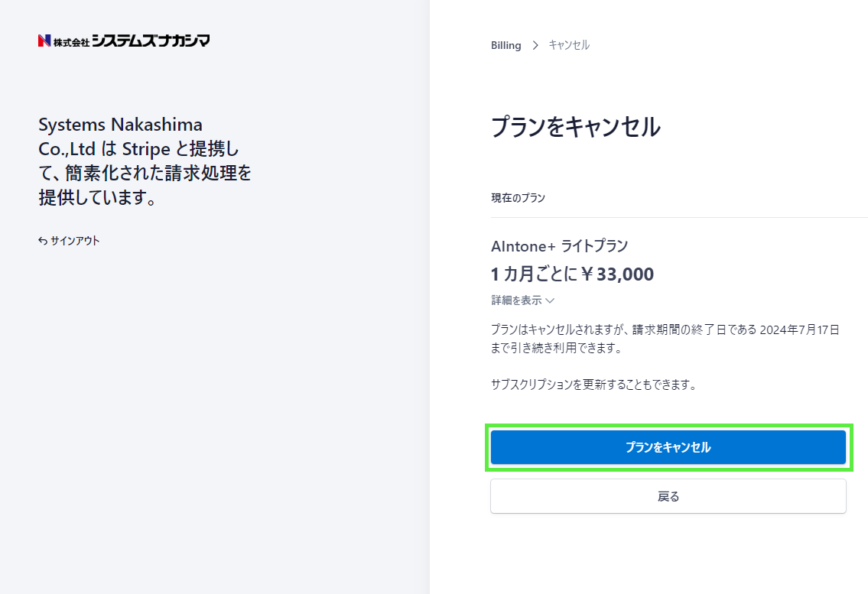Click the プランをキャンセル page heading

click(x=575, y=127)
